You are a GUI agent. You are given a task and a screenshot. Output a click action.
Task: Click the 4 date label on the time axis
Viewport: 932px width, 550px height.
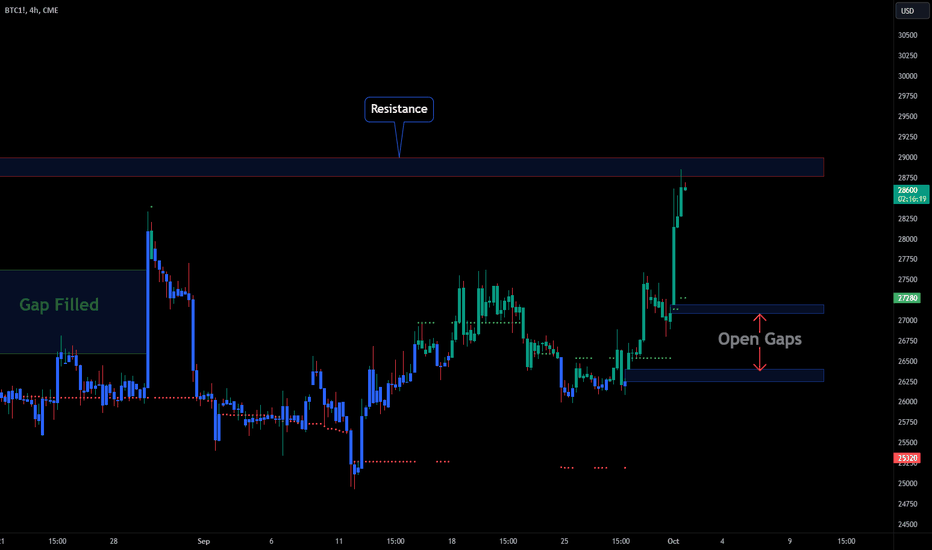tap(722, 541)
